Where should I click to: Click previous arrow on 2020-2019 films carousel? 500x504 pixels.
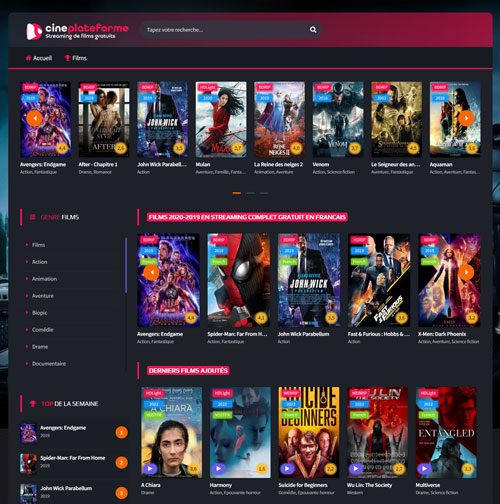[x=151, y=272]
